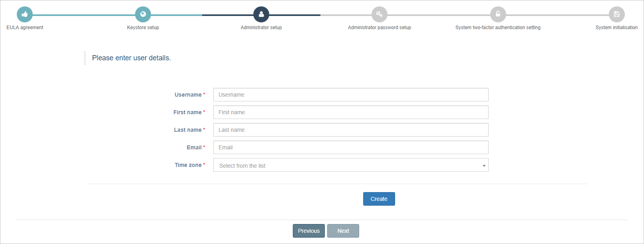Open the Time zone dropdown arrow

484,165
